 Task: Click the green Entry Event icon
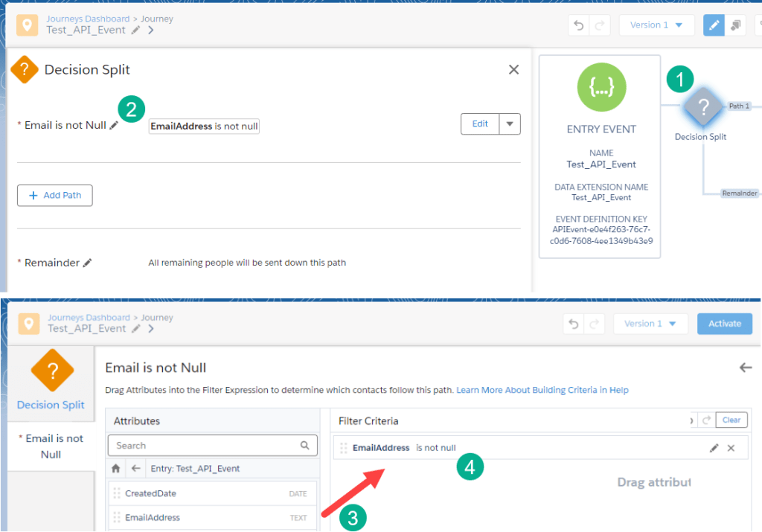pos(601,89)
